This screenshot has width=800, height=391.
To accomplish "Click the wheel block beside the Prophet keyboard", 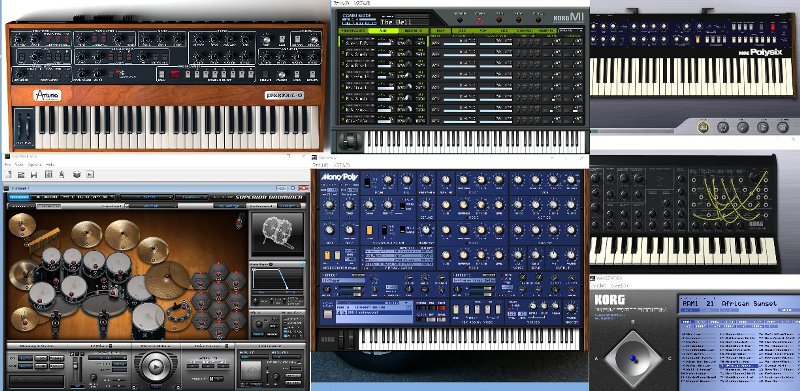I will 24,128.
